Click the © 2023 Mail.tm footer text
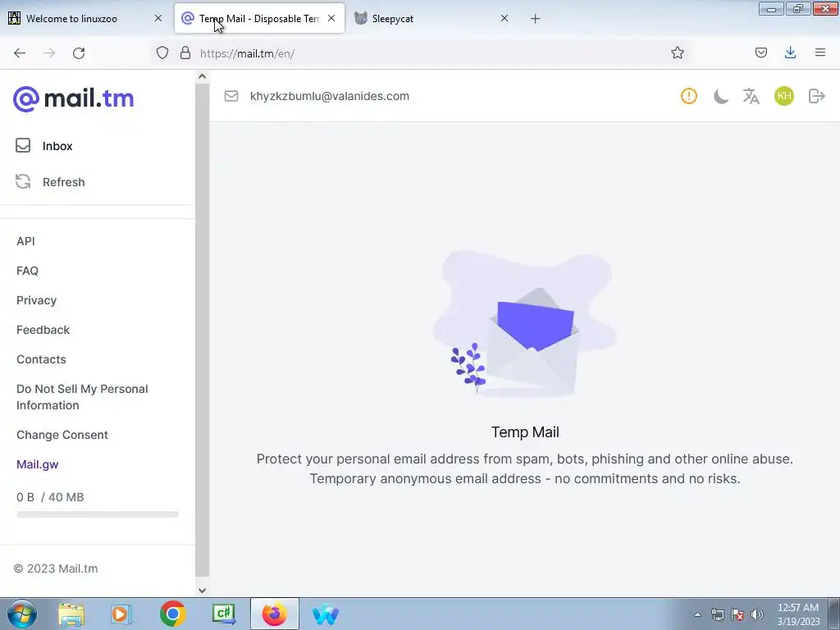 (x=56, y=568)
